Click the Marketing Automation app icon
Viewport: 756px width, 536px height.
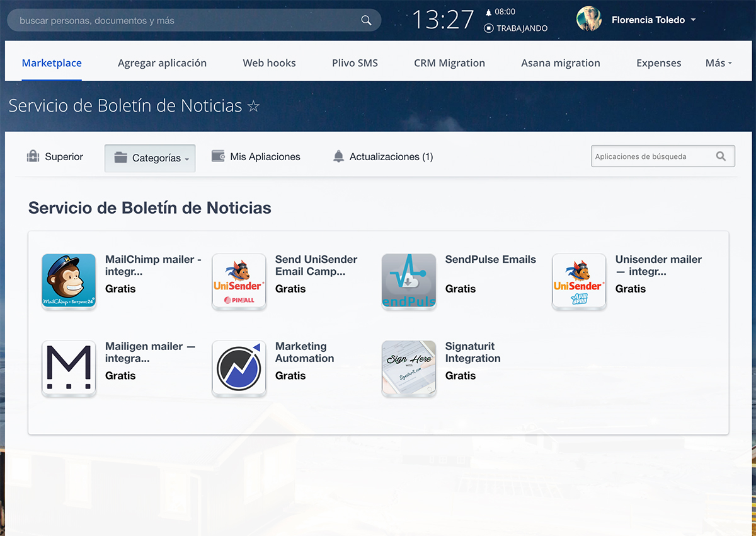click(x=239, y=368)
